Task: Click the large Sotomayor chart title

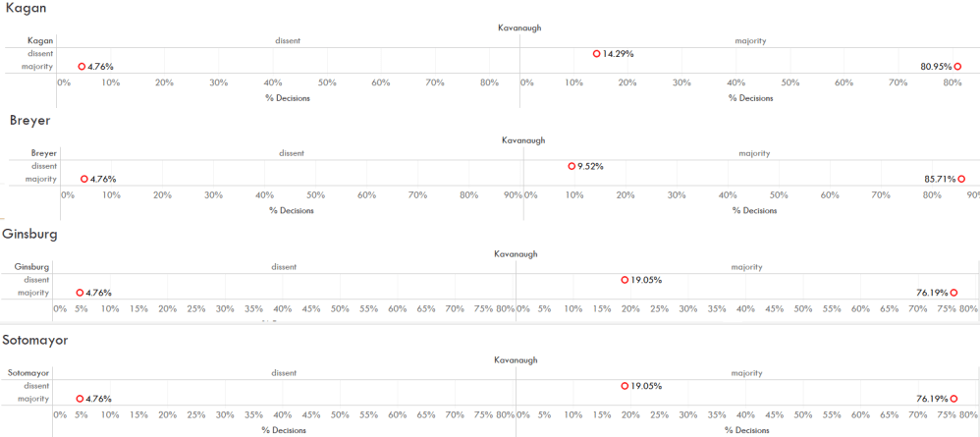Action: (x=34, y=341)
